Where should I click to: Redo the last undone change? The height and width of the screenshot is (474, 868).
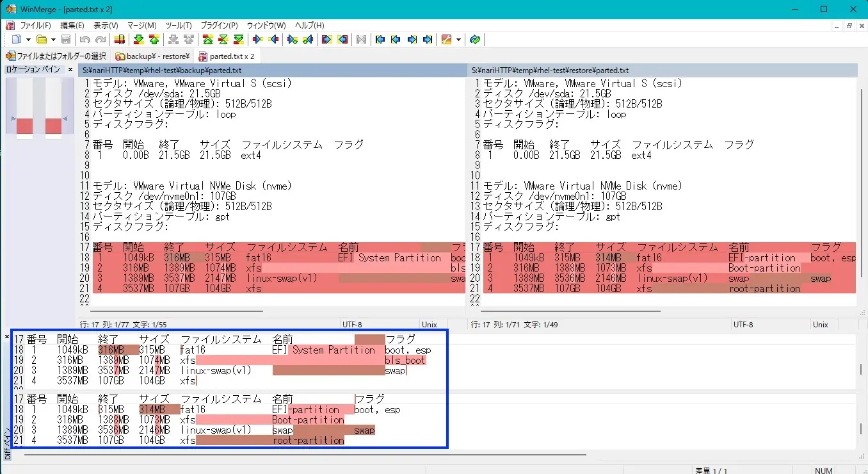[x=100, y=40]
